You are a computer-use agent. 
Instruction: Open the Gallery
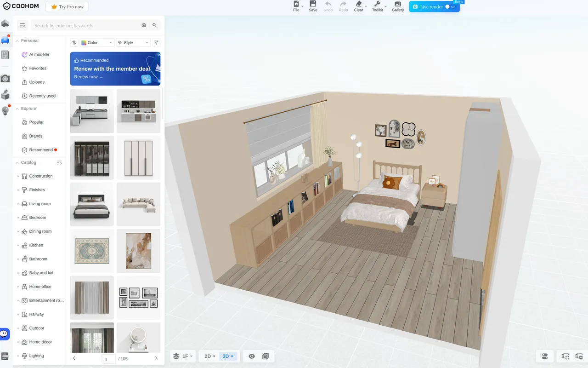(398, 6)
